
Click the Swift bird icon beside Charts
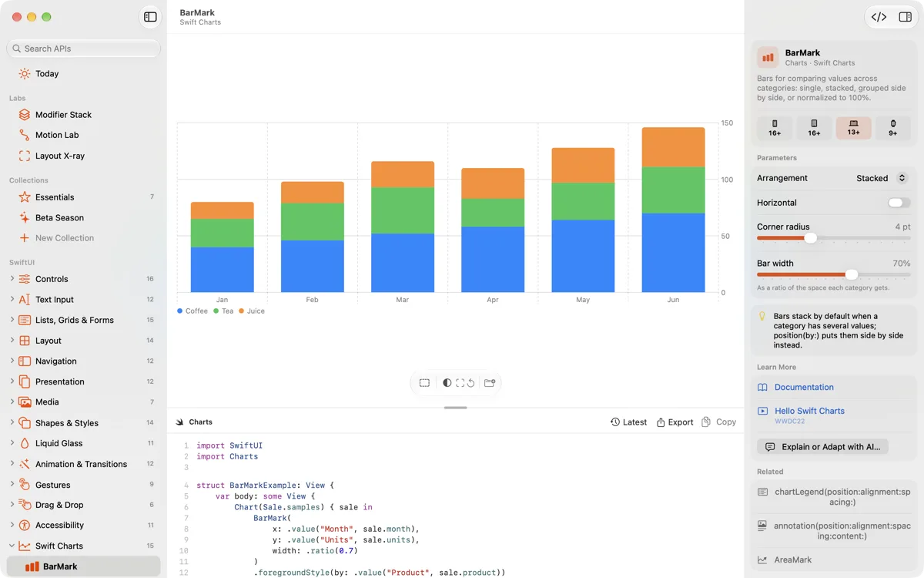[180, 422]
